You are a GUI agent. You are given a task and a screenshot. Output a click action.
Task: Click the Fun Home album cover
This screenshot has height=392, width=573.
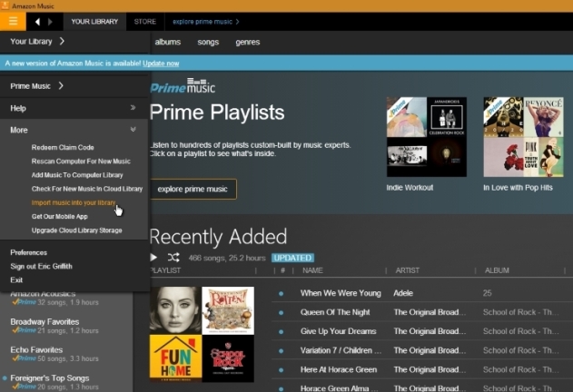point(175,358)
